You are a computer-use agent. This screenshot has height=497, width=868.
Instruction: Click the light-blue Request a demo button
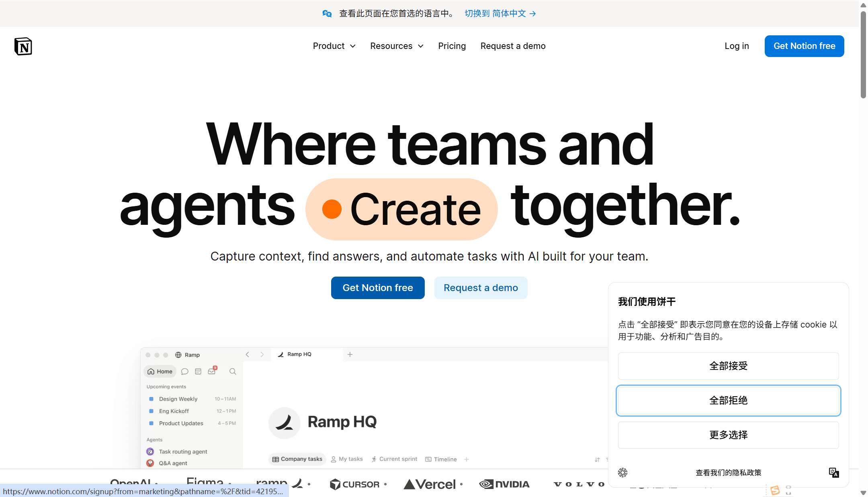[481, 288]
